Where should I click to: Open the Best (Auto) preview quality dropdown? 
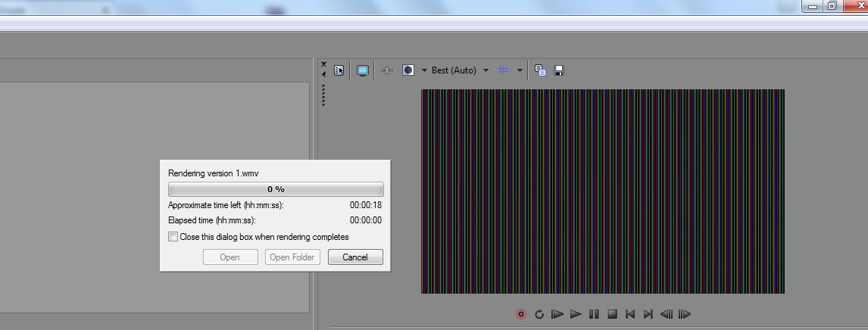tap(460, 70)
